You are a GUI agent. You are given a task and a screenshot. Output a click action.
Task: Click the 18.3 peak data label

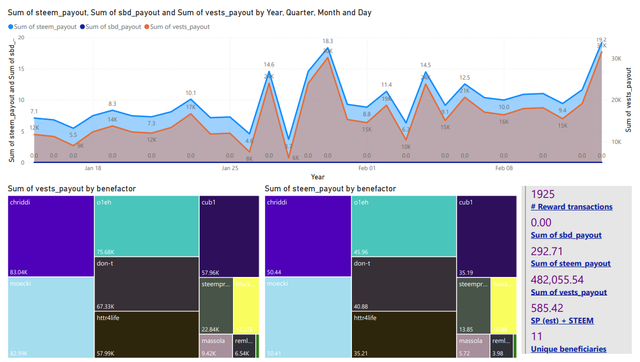tap(327, 41)
